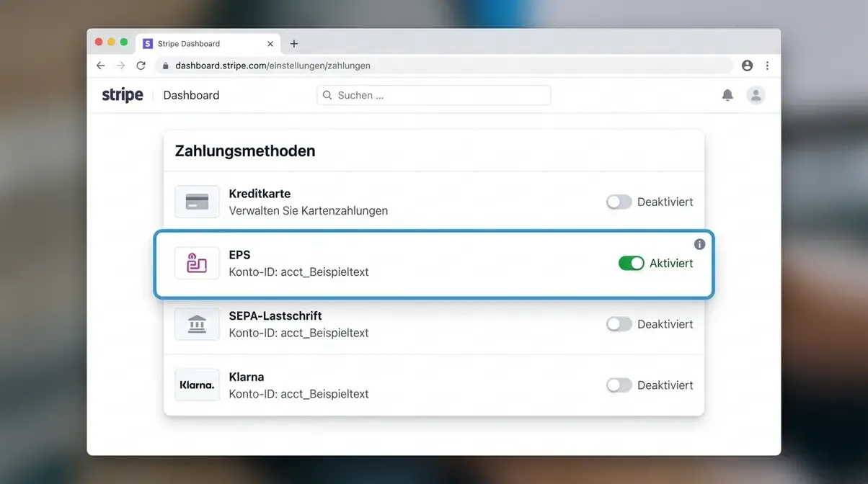Click the Kreditkarte card icon
Image resolution: width=868 pixels, height=484 pixels.
pos(197,202)
